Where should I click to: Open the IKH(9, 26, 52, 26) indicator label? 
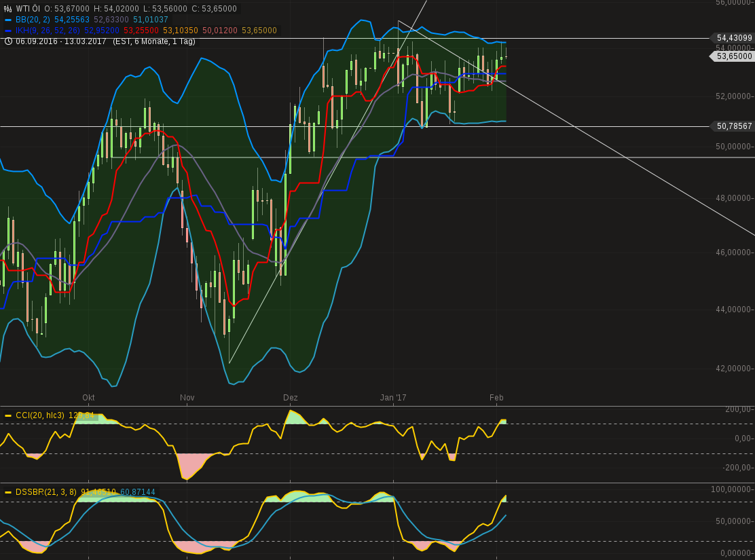[x=48, y=31]
